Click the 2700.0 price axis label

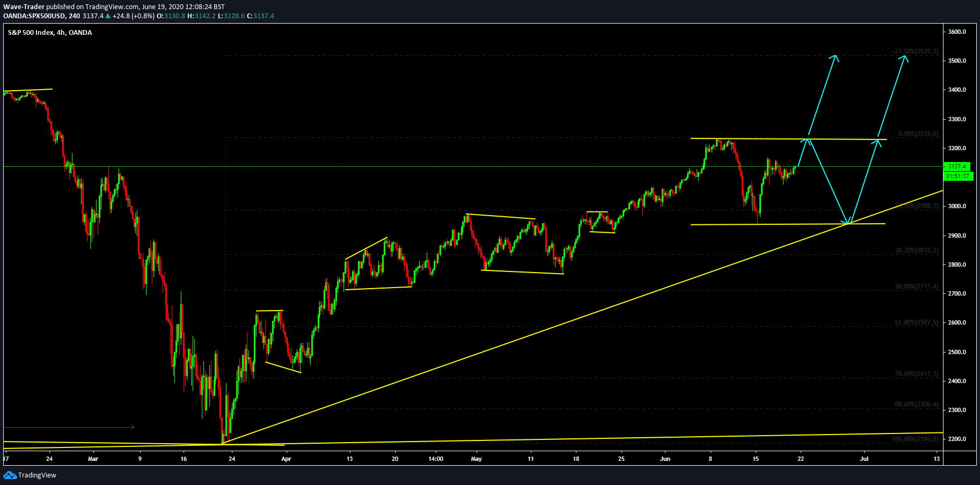tap(957, 293)
